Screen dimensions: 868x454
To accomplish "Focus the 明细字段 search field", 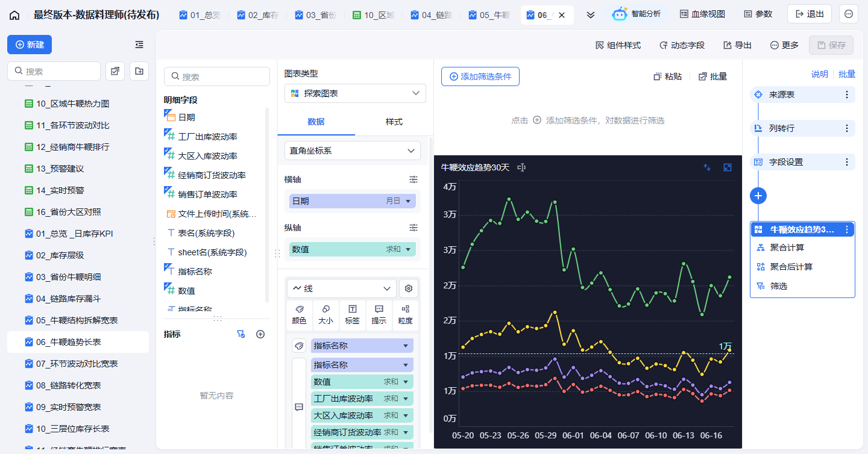I will coord(217,76).
